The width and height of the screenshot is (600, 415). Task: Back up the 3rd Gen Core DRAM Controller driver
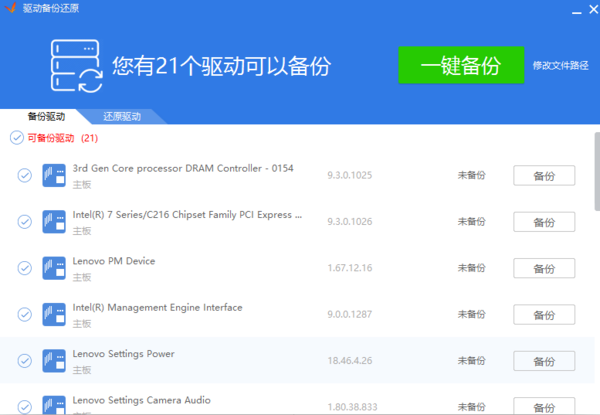544,176
